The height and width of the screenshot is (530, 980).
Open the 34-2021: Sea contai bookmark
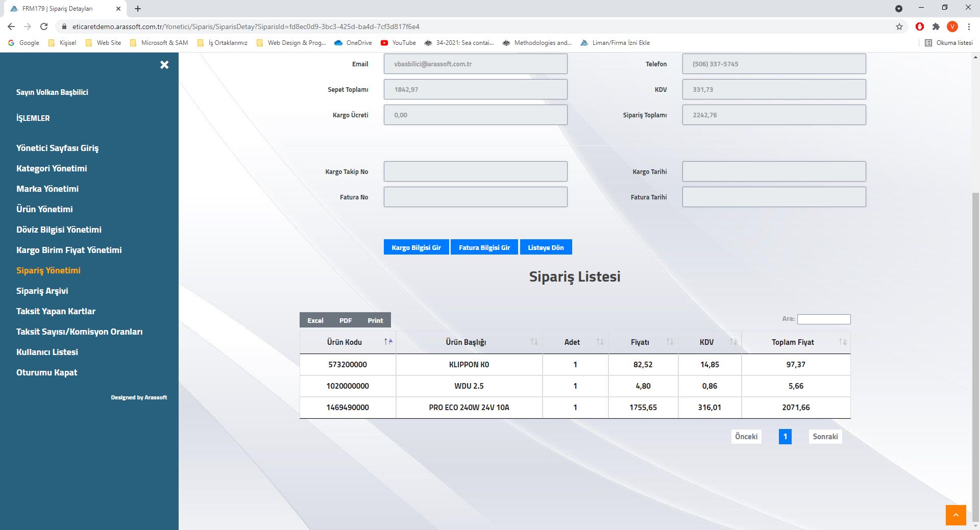point(459,43)
